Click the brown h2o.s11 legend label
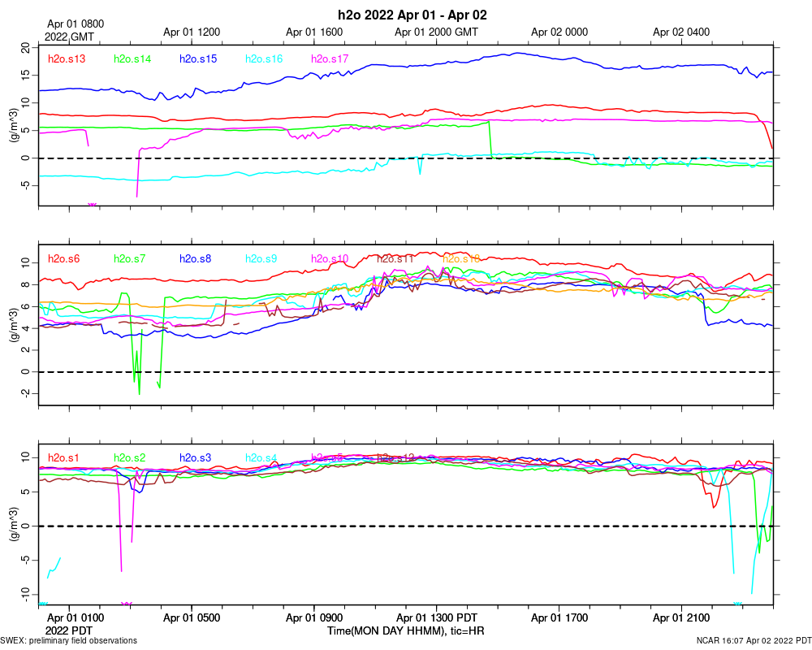Screen dimensions: 812x650 pyautogui.click(x=395, y=258)
